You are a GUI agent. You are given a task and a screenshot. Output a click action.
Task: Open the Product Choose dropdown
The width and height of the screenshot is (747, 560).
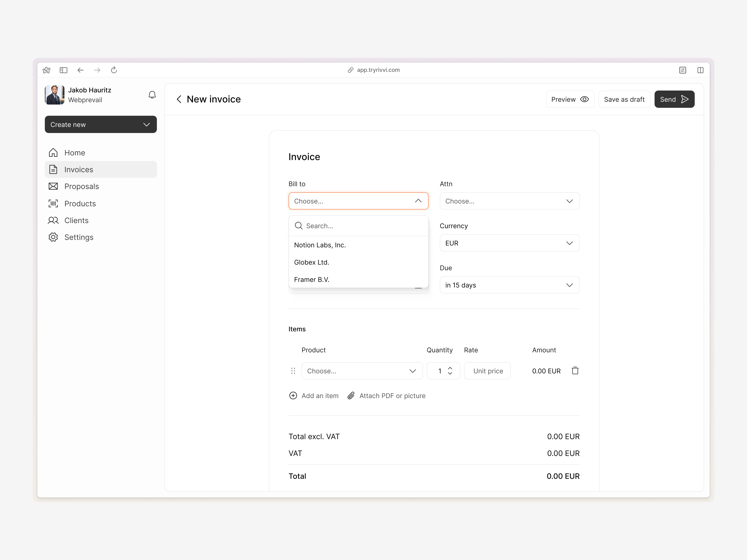tap(362, 371)
